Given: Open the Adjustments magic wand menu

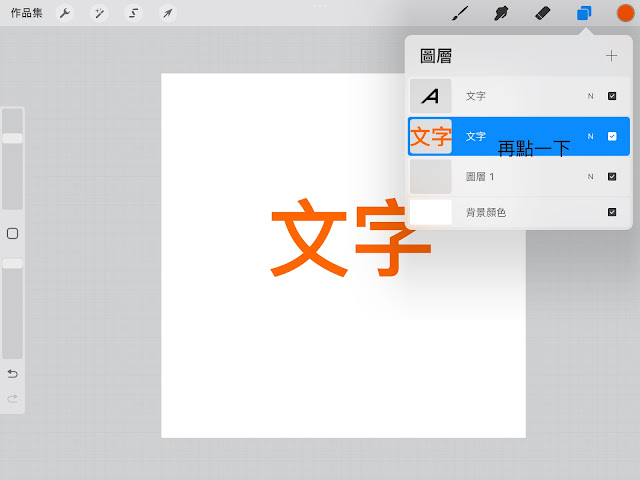Looking at the screenshot, I should click(x=99, y=13).
